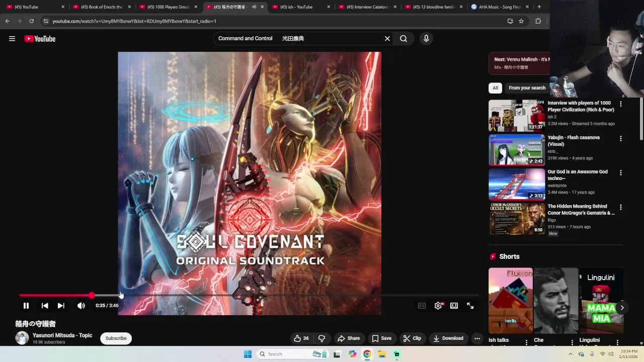Open Yabujin - Flash casanova video title
This screenshot has width=644, height=362.
click(x=574, y=141)
